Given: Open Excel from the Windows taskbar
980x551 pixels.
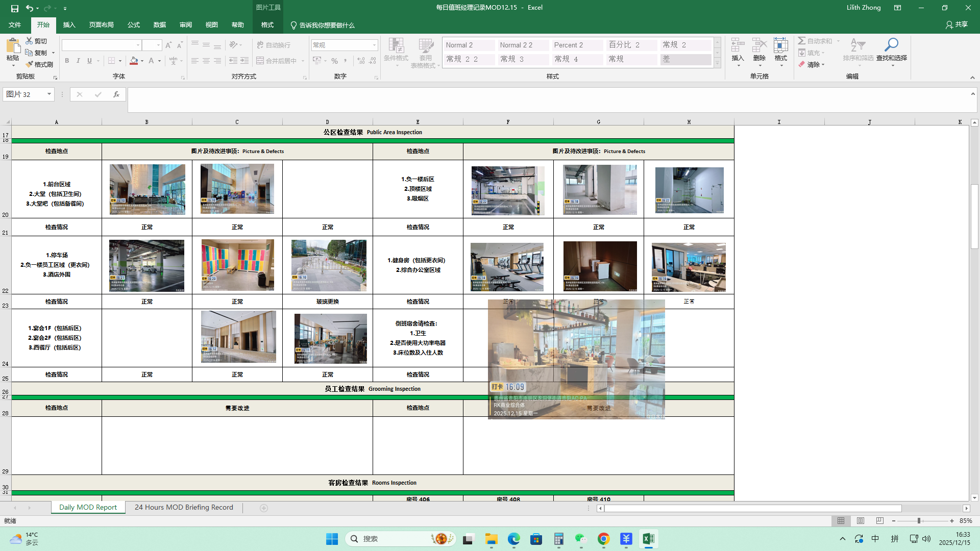Looking at the screenshot, I should (x=648, y=539).
